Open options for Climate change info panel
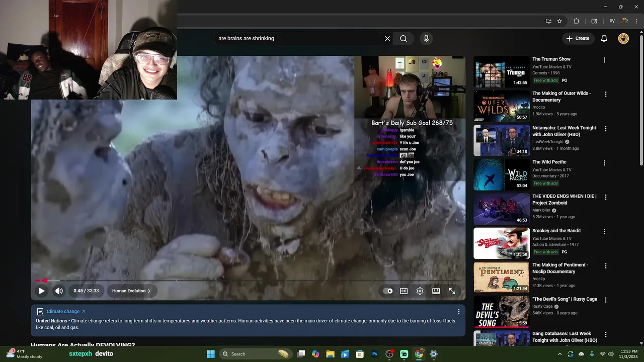Screen dimensions: 644x362 (x=458, y=312)
